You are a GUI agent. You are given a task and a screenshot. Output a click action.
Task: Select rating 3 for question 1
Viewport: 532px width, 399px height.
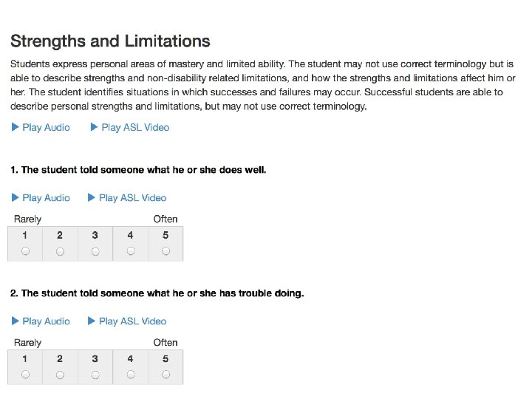coord(95,251)
